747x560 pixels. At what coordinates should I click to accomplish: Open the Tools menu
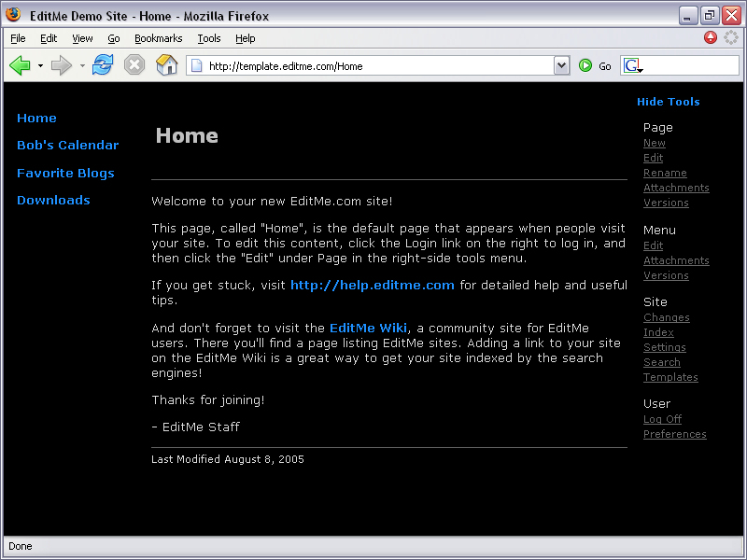click(209, 38)
